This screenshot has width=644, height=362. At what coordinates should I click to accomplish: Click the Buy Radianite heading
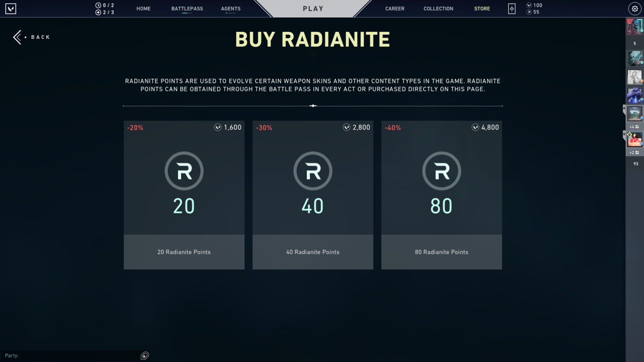[x=313, y=40]
